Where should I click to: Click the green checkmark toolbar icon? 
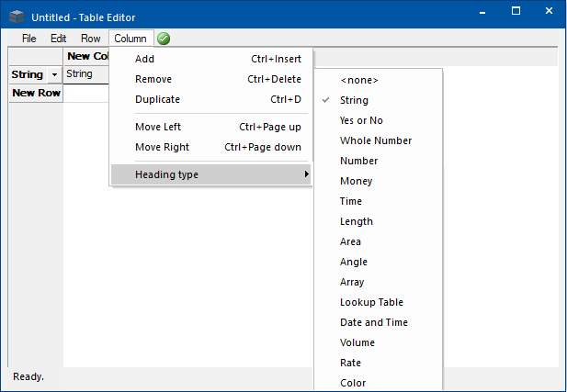click(164, 39)
